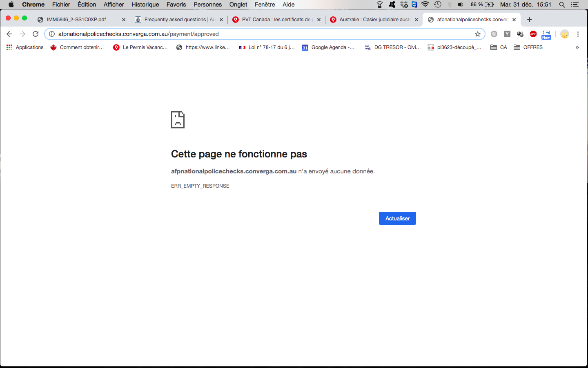The height and width of the screenshot is (368, 588).
Task: Bookmark this page with the star icon
Action: (x=477, y=34)
